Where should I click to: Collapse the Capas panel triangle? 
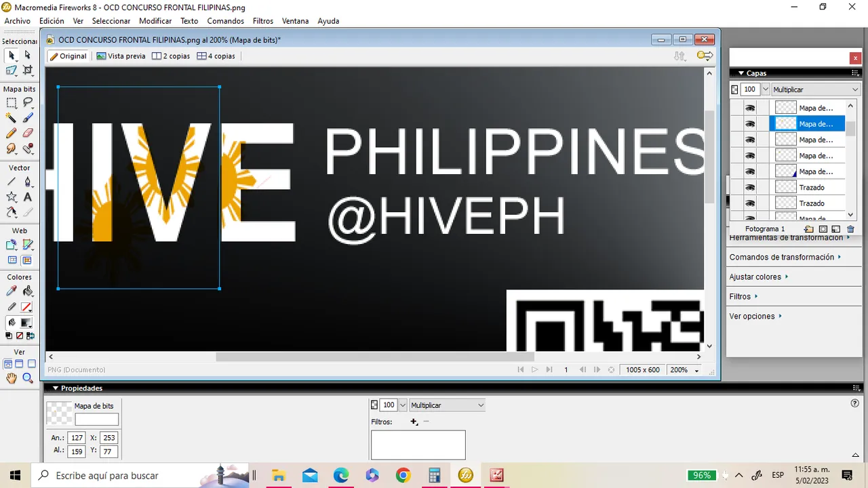pos(741,73)
